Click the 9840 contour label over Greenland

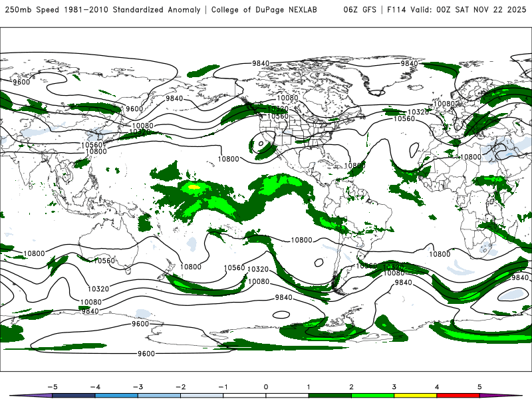click(409, 63)
